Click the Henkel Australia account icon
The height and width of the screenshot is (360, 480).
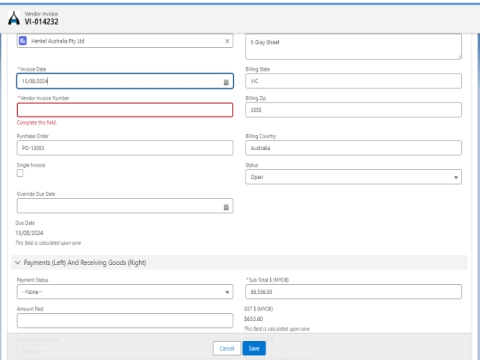pos(23,41)
